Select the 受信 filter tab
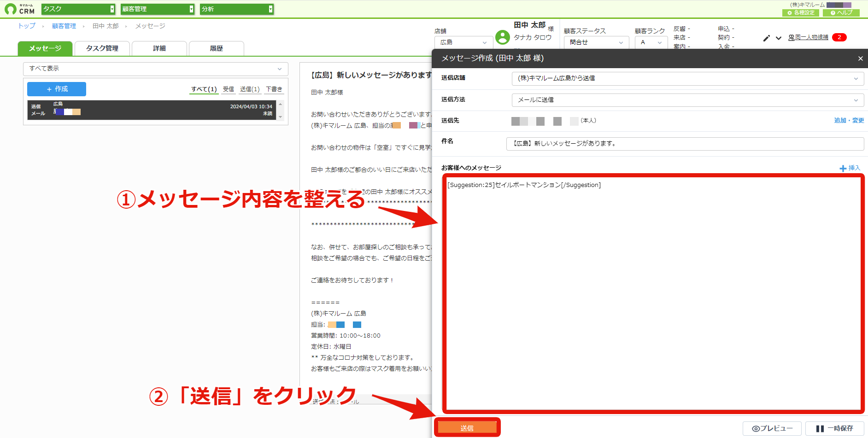The width and height of the screenshot is (868, 438). [x=229, y=89]
